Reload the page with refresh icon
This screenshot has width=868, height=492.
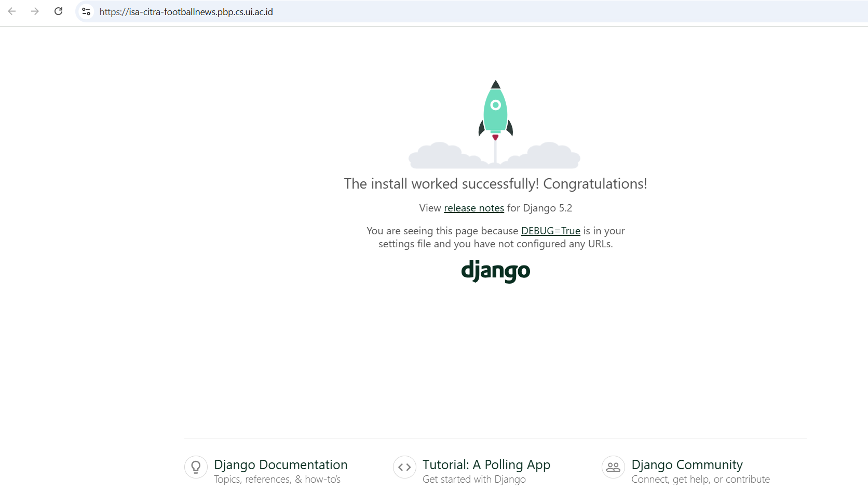pos(58,11)
